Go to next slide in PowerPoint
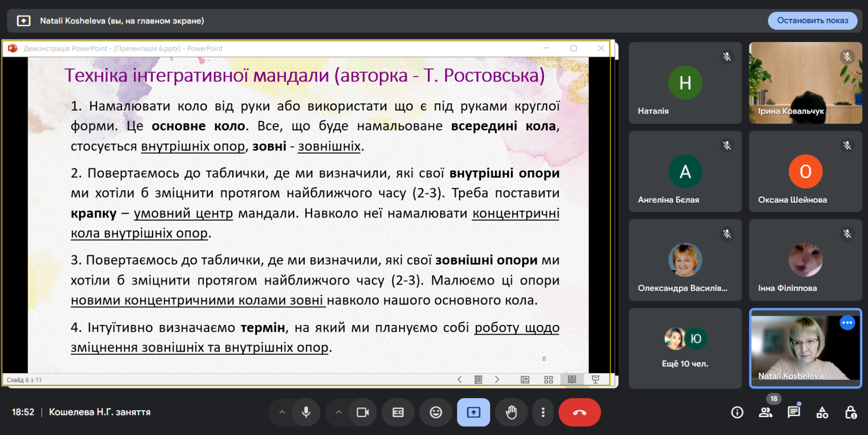 (x=497, y=380)
